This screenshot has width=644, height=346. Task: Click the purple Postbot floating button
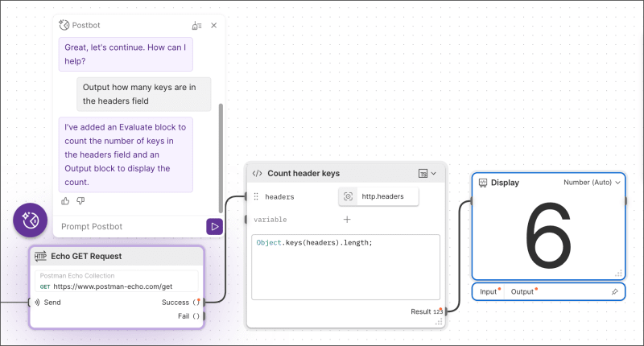click(30, 220)
